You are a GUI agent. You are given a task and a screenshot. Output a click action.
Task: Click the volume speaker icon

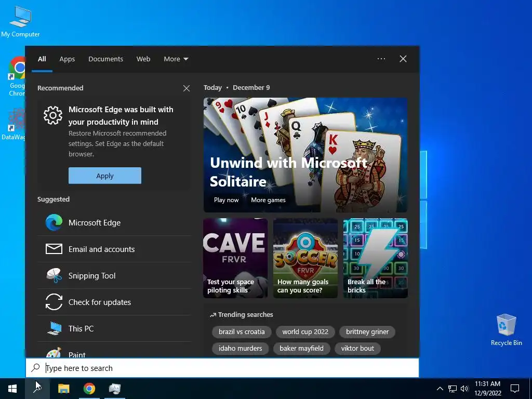[x=464, y=389]
